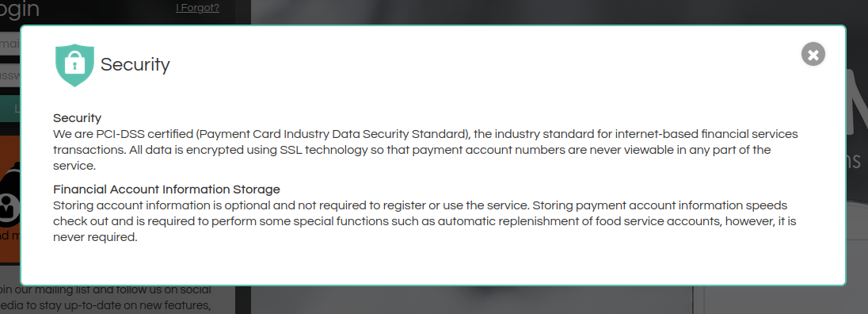Select the partially hidden password field
Image resolution: width=868 pixels, height=314 pixels.
coord(10,75)
